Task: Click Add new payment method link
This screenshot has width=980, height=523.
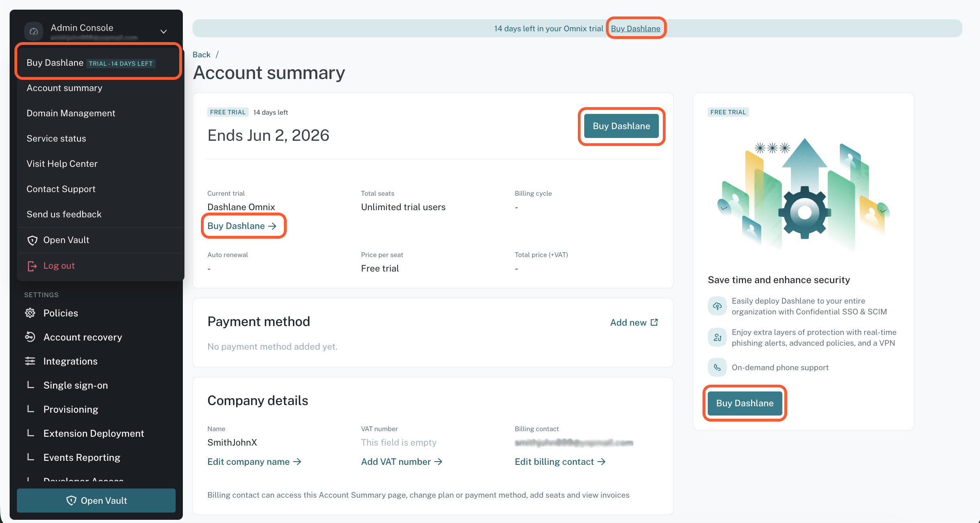Action: pos(634,322)
